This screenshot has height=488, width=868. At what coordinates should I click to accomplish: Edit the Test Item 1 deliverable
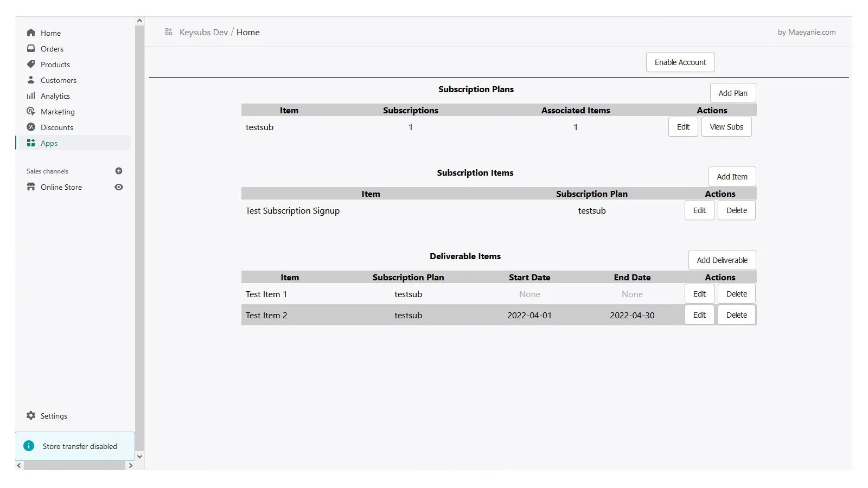(699, 294)
